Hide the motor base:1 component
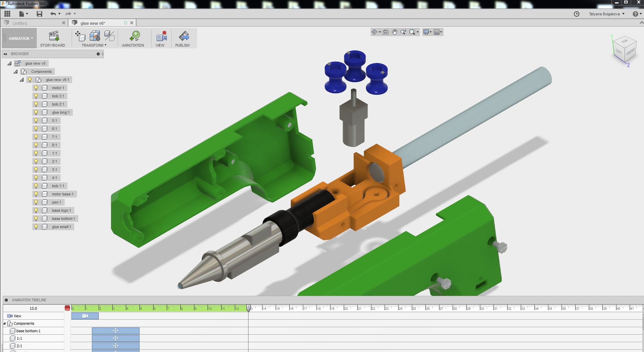 (36, 194)
